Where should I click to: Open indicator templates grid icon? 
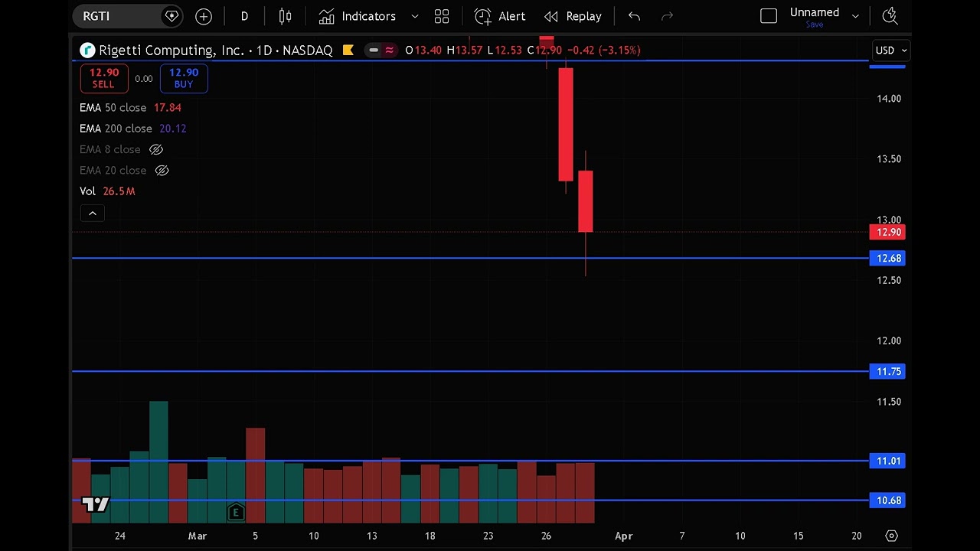(442, 16)
